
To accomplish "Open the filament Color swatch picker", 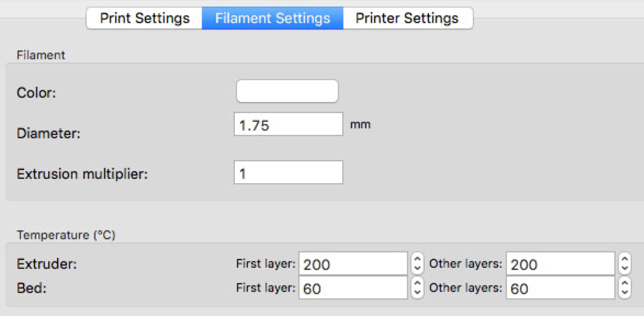I will (x=287, y=91).
